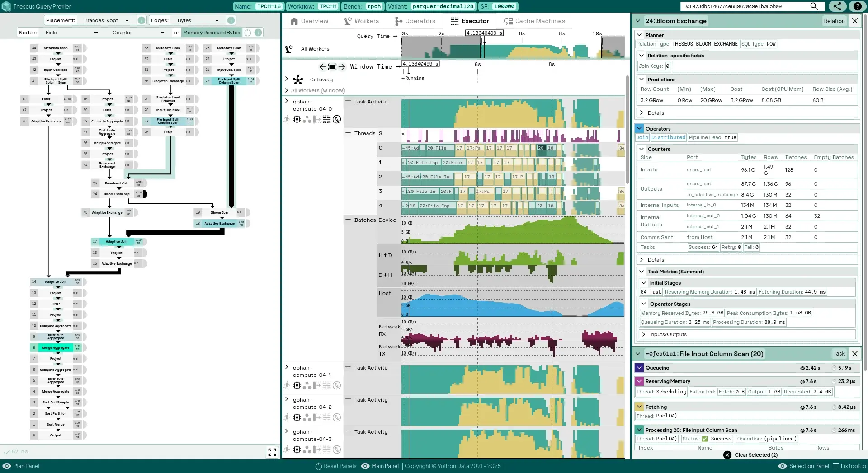Click the fullscreen icon in plan panel

(x=272, y=452)
